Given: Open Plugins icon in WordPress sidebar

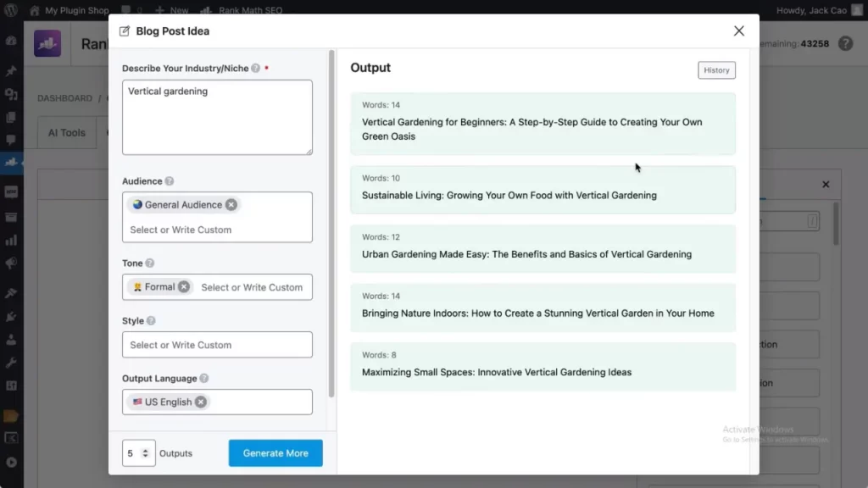Looking at the screenshot, I should (x=11, y=317).
